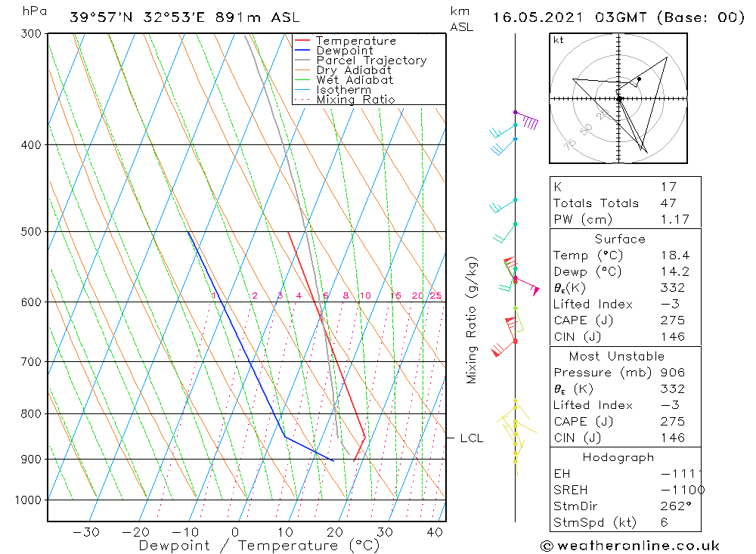756x554 pixels.
Task: Click the LCL marker label
Action: click(x=471, y=438)
